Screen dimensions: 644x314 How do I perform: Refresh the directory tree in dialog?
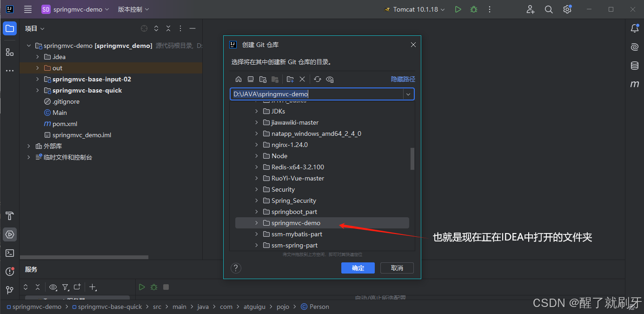318,79
